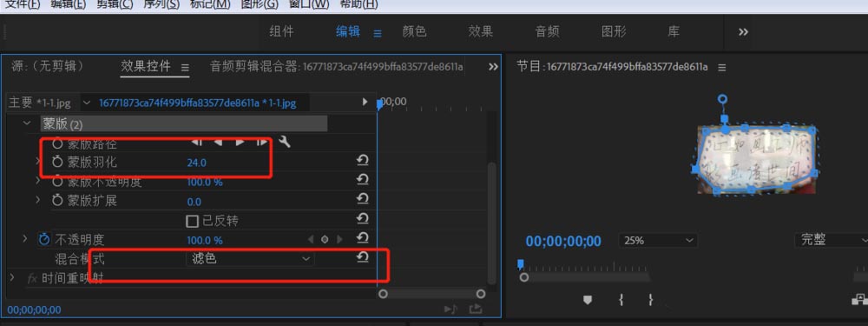Click the program monitor timecode 00;00;00;00

click(x=563, y=241)
